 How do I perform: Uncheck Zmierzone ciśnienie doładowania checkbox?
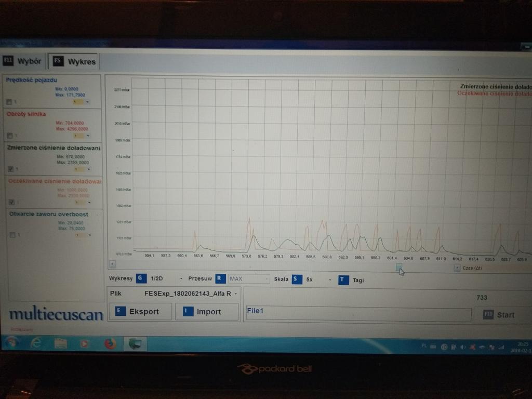[x=10, y=169]
